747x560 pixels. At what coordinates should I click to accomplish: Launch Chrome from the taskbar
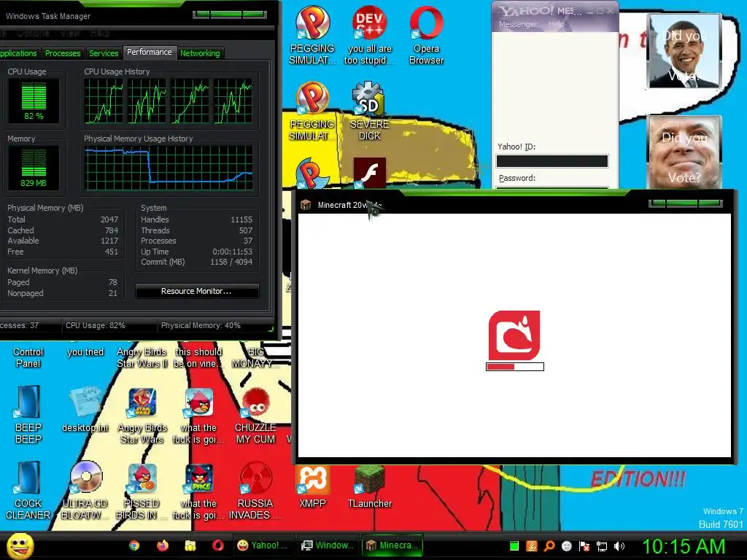(134, 545)
